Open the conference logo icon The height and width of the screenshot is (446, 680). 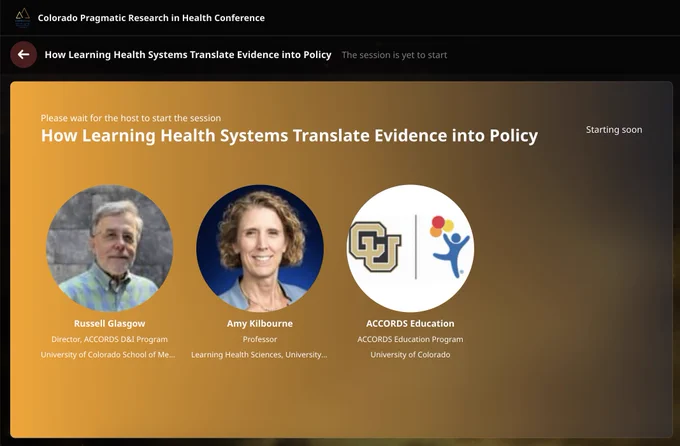(x=23, y=18)
